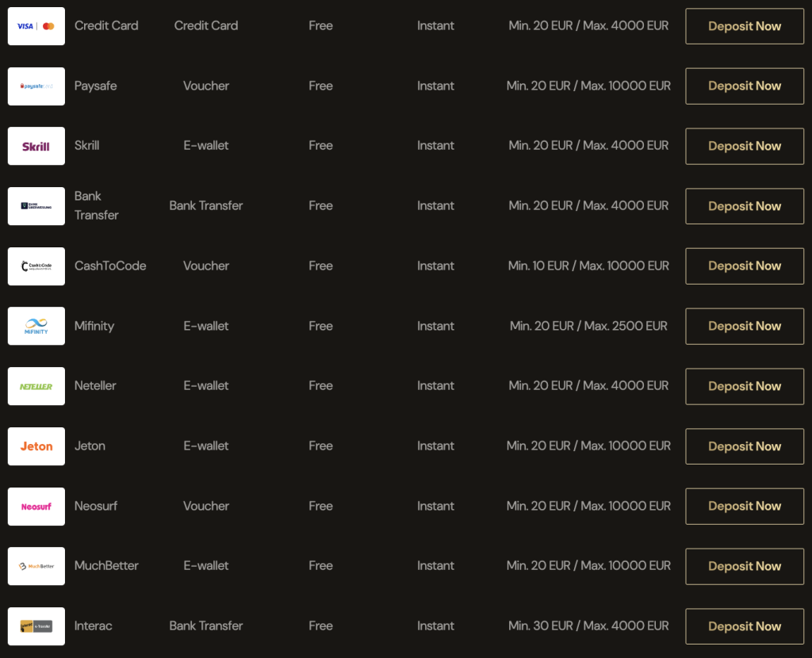Select the Paysafecard logo

[36, 86]
